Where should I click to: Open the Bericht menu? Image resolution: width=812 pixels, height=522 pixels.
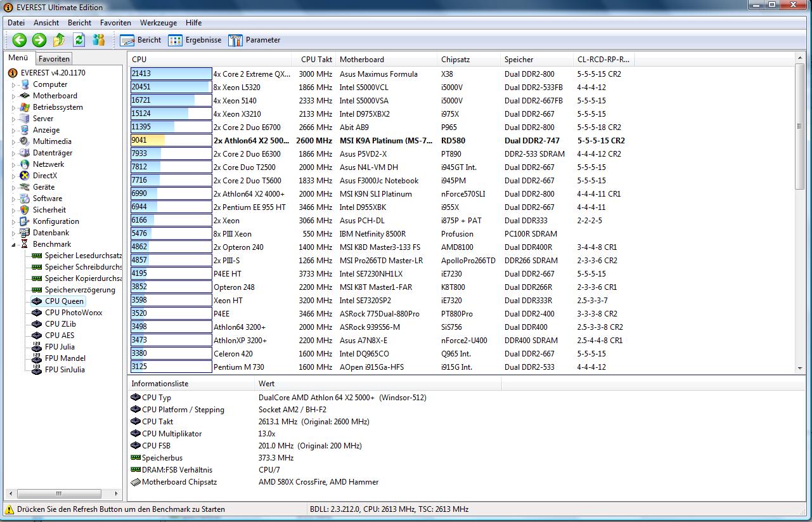coord(79,23)
